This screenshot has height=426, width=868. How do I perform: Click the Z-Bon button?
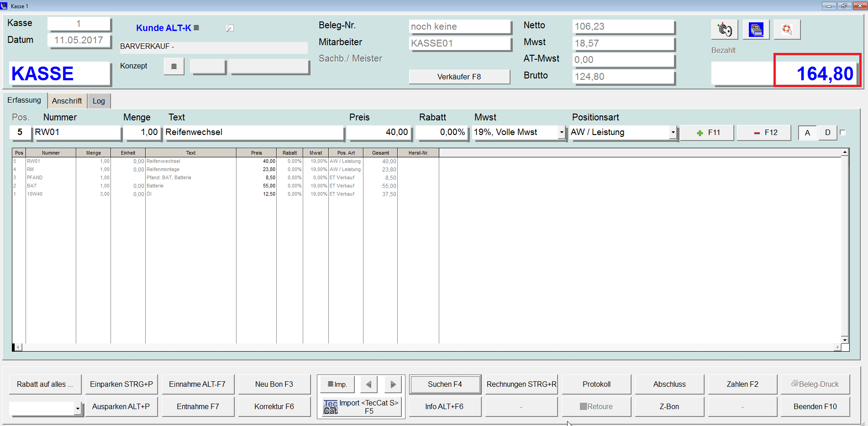point(669,407)
